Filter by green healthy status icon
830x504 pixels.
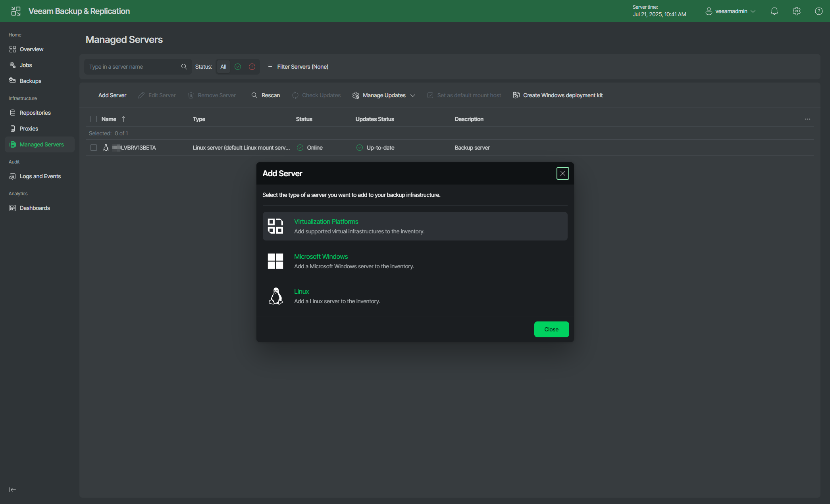[x=238, y=67]
